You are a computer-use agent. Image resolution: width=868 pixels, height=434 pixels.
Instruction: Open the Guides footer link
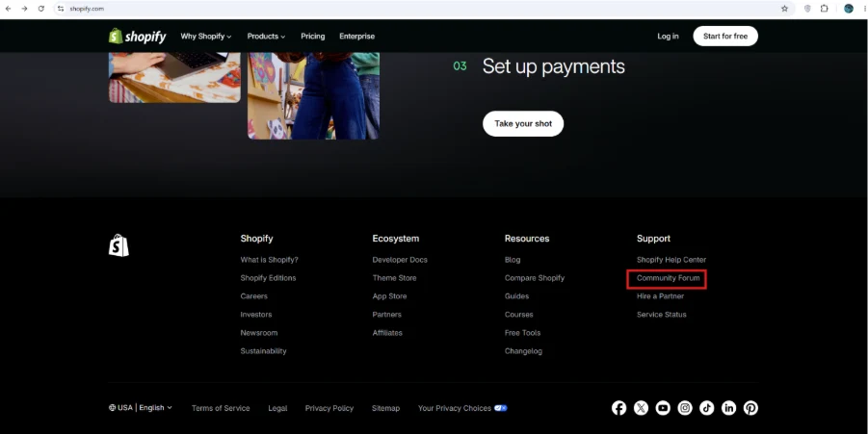click(x=516, y=296)
